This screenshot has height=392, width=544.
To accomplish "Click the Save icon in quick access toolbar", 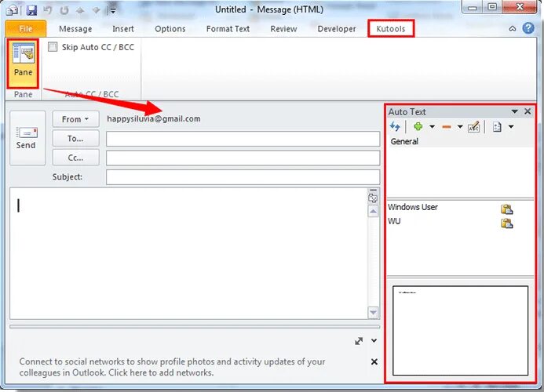I will 31,10.
